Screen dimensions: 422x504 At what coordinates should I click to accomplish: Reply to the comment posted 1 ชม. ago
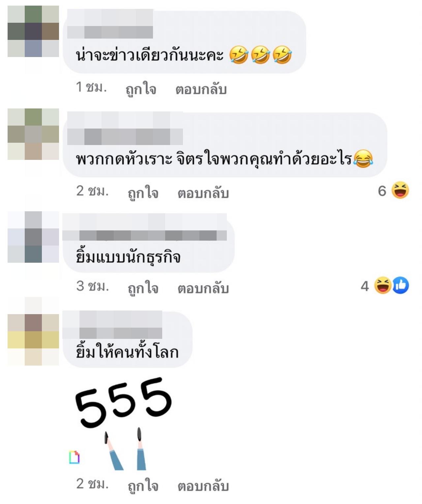[x=201, y=89]
